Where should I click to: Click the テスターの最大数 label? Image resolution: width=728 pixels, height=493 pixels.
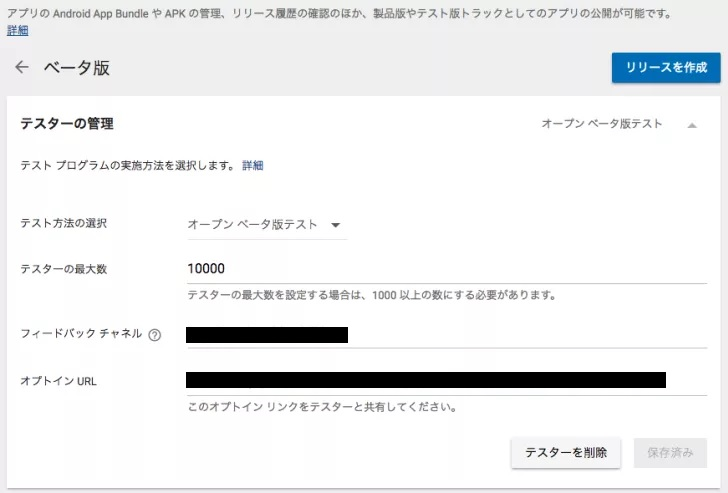(x=64, y=269)
